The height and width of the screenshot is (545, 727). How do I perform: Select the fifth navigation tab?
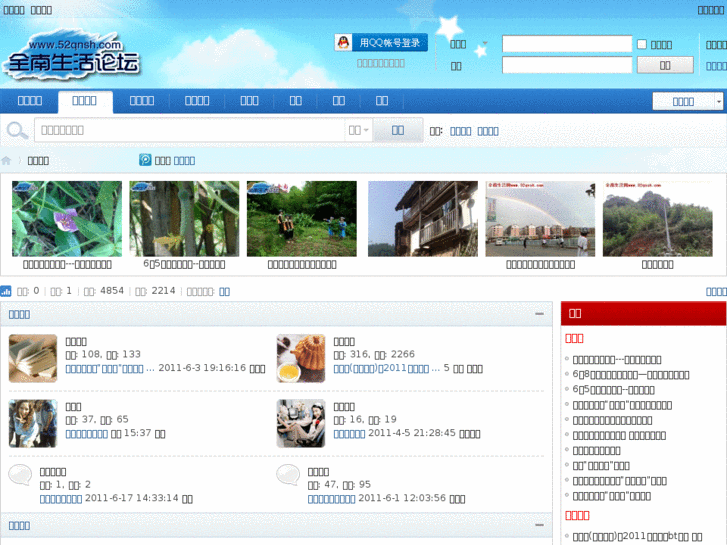pos(249,101)
